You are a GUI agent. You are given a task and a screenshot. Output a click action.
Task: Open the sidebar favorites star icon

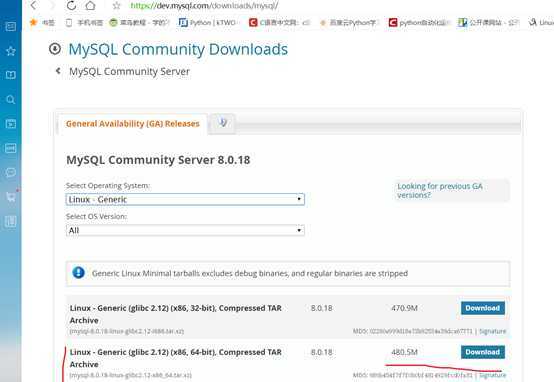[x=11, y=51]
